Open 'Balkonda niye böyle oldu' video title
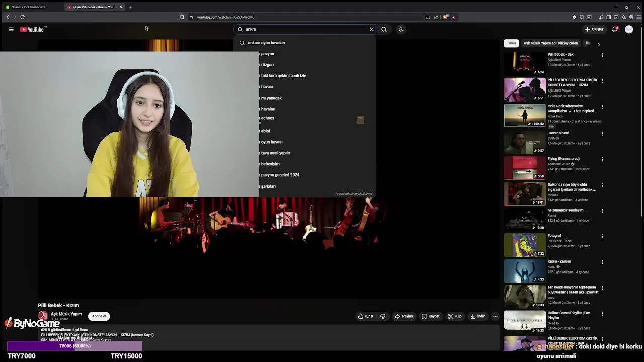This screenshot has height=362, width=644. 572,187
